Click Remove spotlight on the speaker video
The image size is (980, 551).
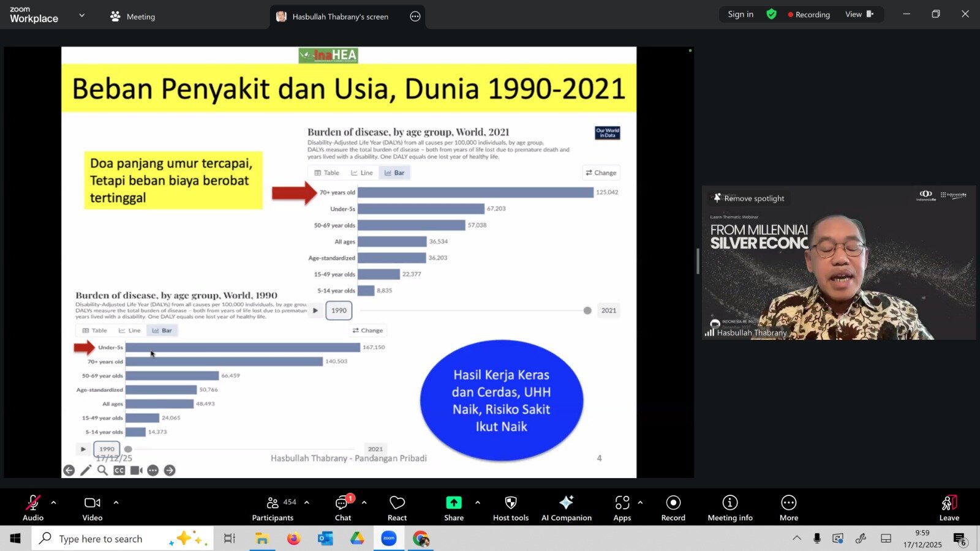pyautogui.click(x=749, y=198)
